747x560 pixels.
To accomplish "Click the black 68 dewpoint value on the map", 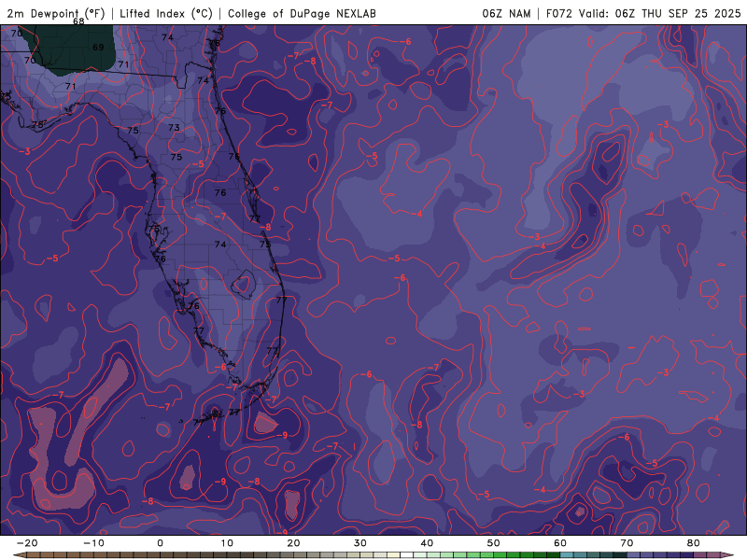I will click(78, 21).
